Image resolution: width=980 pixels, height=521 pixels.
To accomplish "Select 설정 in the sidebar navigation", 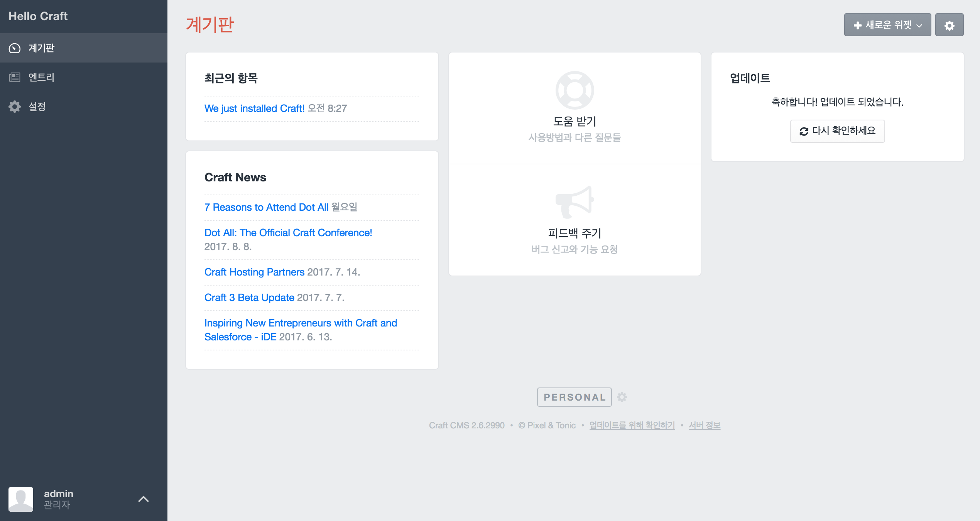I will pos(37,107).
